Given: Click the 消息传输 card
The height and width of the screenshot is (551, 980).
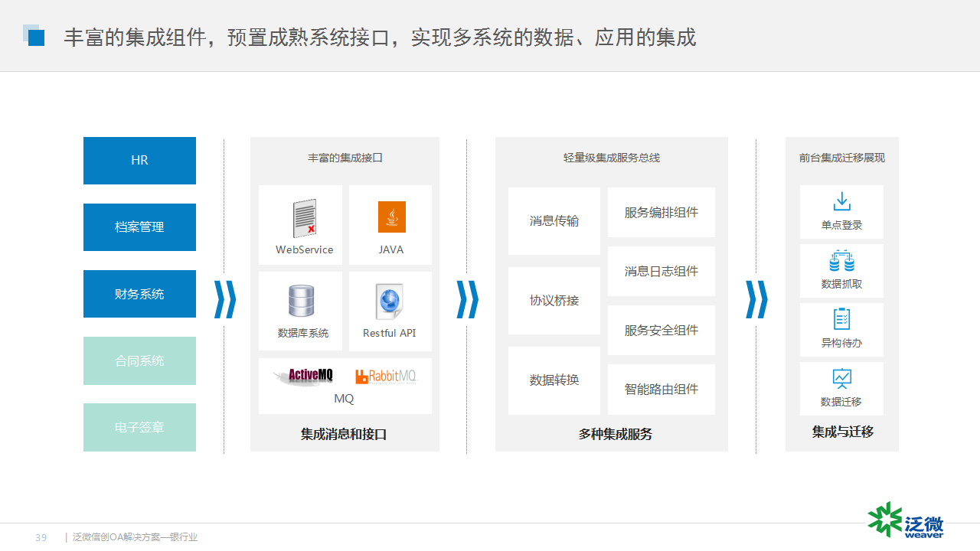Looking at the screenshot, I should (554, 221).
